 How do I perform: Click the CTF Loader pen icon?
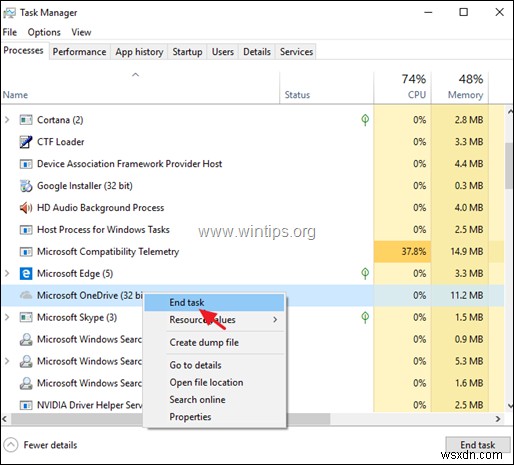pos(26,142)
